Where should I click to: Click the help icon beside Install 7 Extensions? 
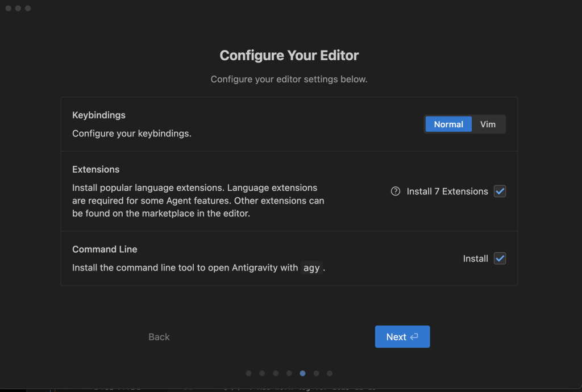(x=396, y=191)
